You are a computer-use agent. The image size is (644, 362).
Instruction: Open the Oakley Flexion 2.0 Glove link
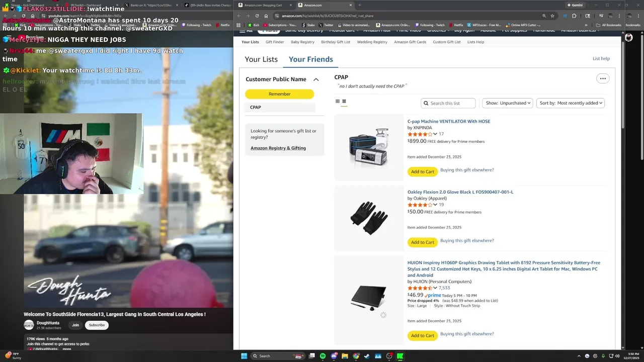(460, 192)
